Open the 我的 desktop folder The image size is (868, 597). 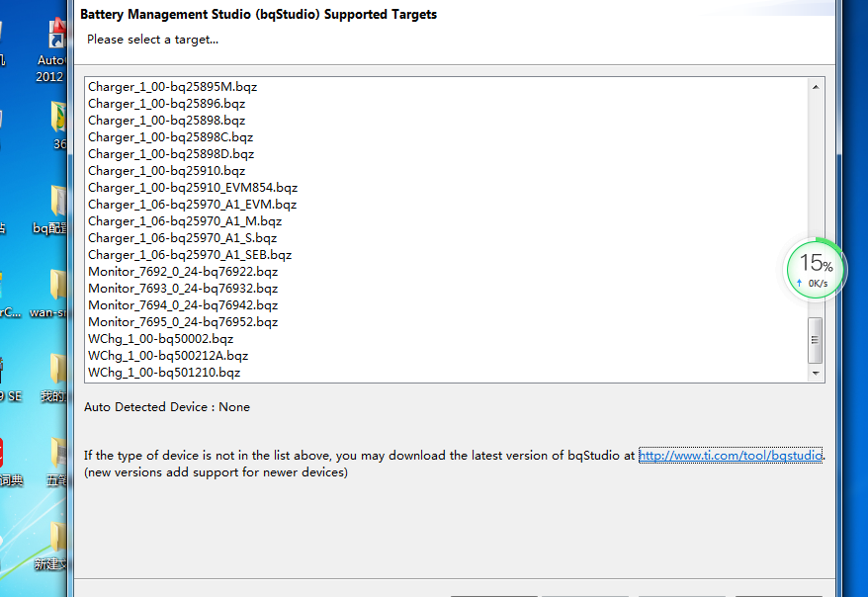tap(56, 371)
